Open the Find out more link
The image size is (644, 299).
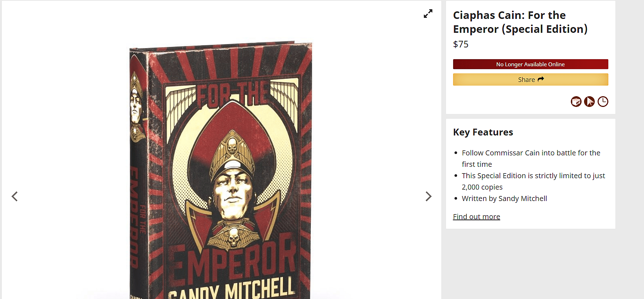476,217
